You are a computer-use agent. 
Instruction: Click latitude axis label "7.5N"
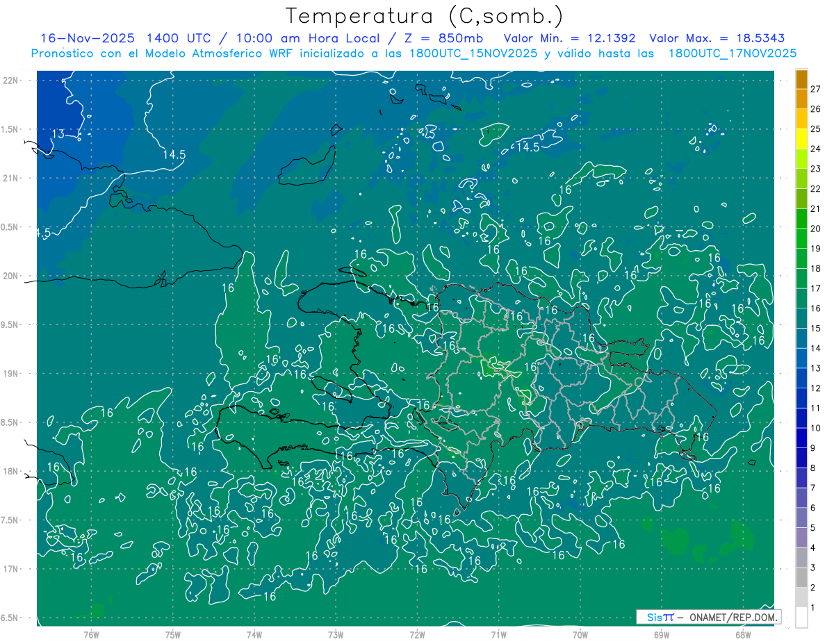coord(10,521)
